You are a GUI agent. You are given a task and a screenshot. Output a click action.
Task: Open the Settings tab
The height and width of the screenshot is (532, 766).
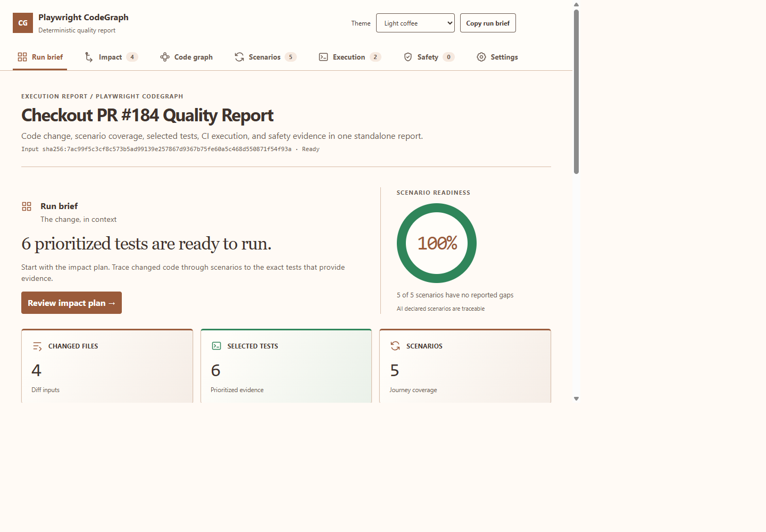(497, 57)
